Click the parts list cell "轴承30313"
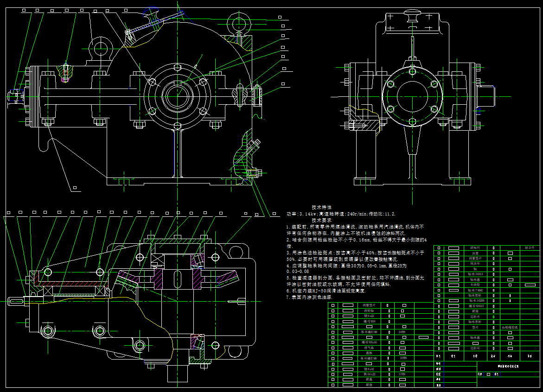This screenshot has height=392, width=543. click(475, 274)
